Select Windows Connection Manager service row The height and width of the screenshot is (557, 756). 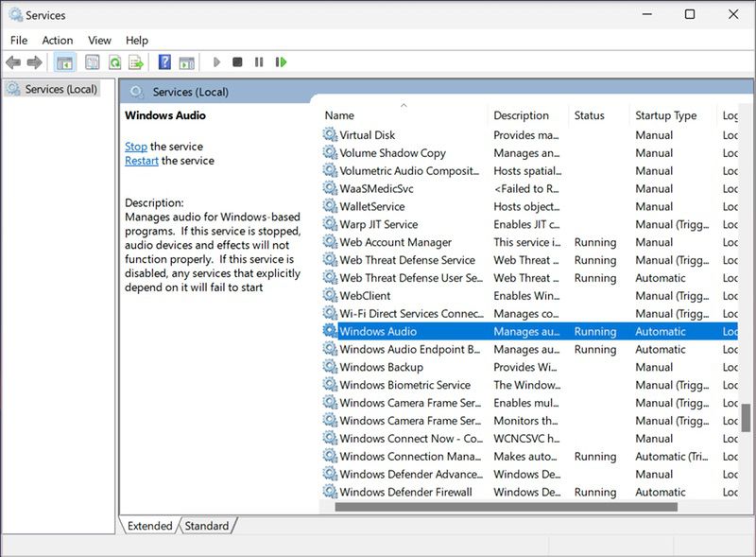click(529, 456)
